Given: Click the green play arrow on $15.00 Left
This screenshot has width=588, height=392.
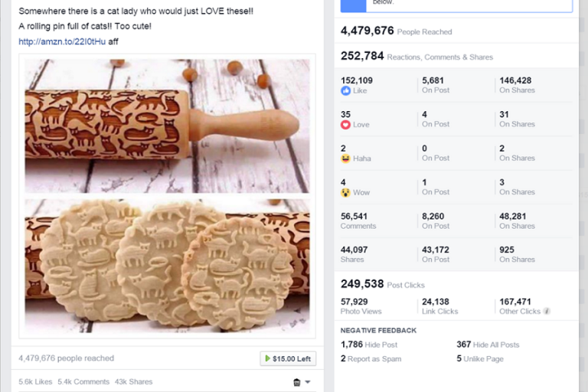Looking at the screenshot, I should pyautogui.click(x=267, y=358).
